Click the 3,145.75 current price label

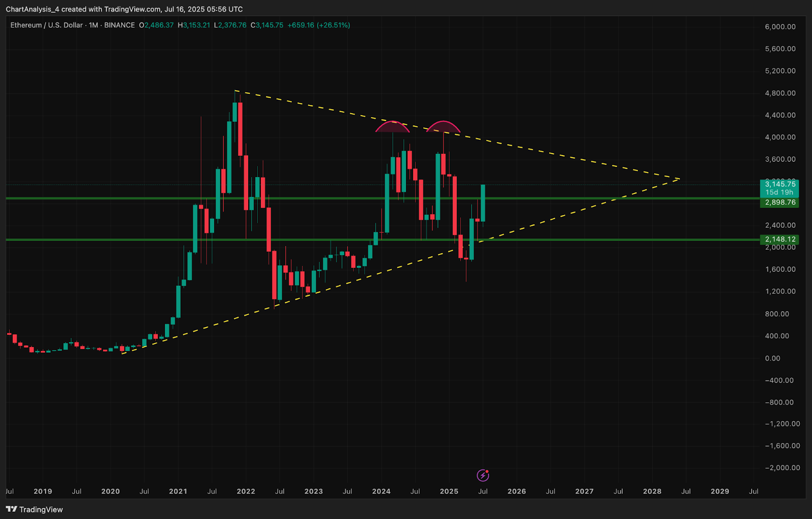780,184
